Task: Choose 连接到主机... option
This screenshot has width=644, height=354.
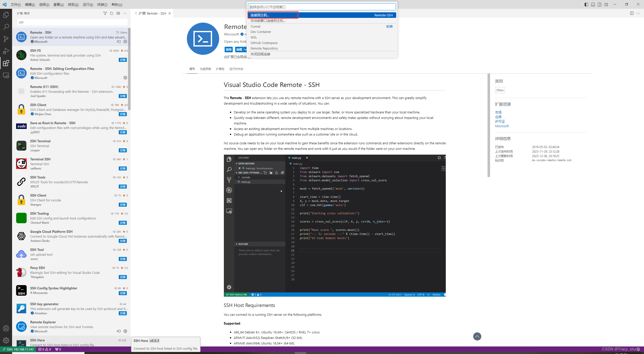Action: click(x=322, y=15)
